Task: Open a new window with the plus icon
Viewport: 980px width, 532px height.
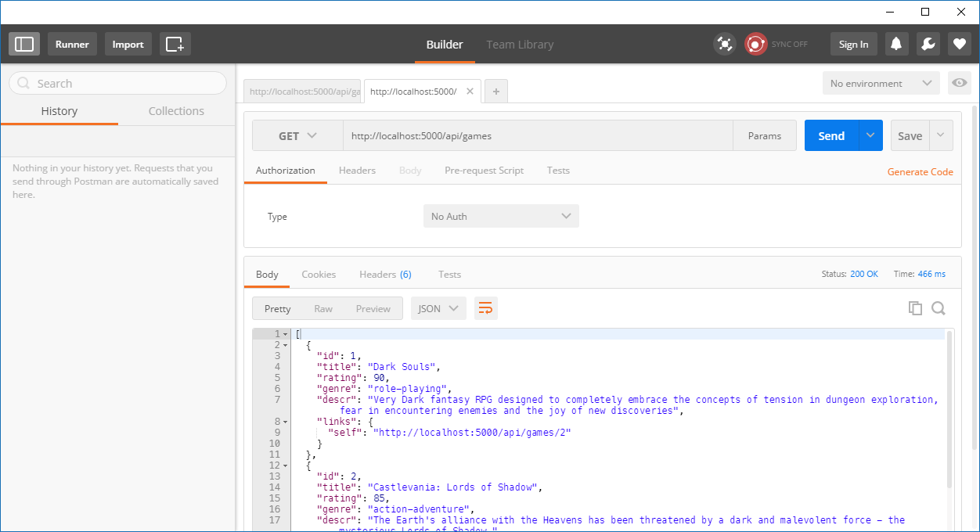Action: coord(175,45)
